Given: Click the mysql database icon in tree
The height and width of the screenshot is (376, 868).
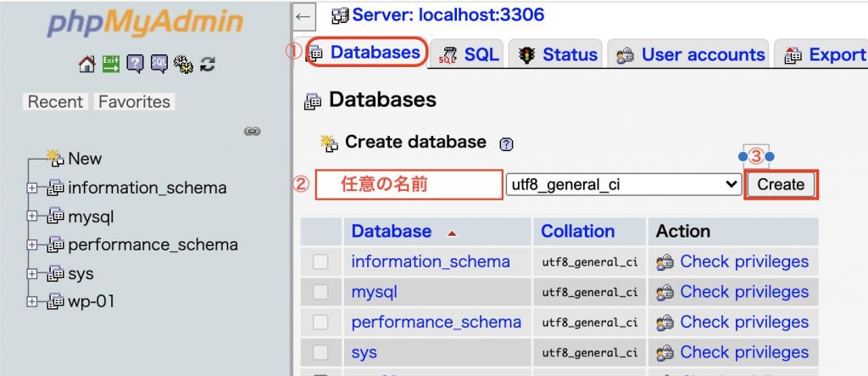Looking at the screenshot, I should (x=55, y=216).
